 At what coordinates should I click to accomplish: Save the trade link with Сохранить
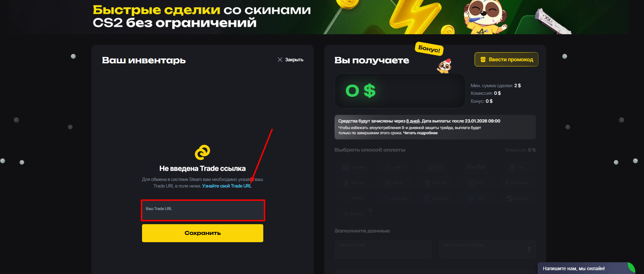tap(203, 233)
